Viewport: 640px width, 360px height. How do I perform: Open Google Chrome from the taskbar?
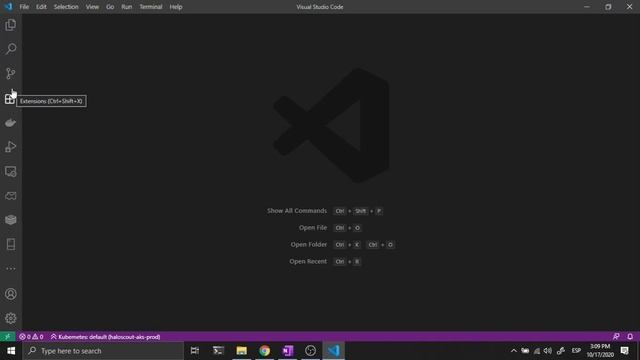coord(264,351)
